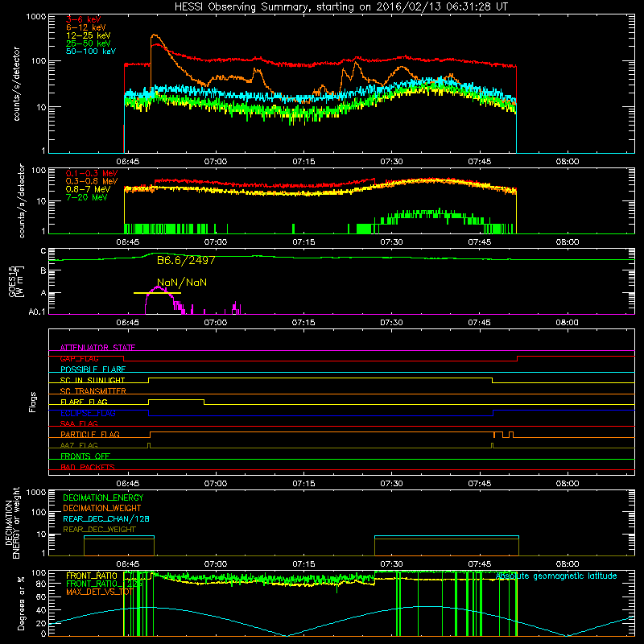Click the 7-20 MeV legend entry
The height and width of the screenshot is (644, 644).
87,197
